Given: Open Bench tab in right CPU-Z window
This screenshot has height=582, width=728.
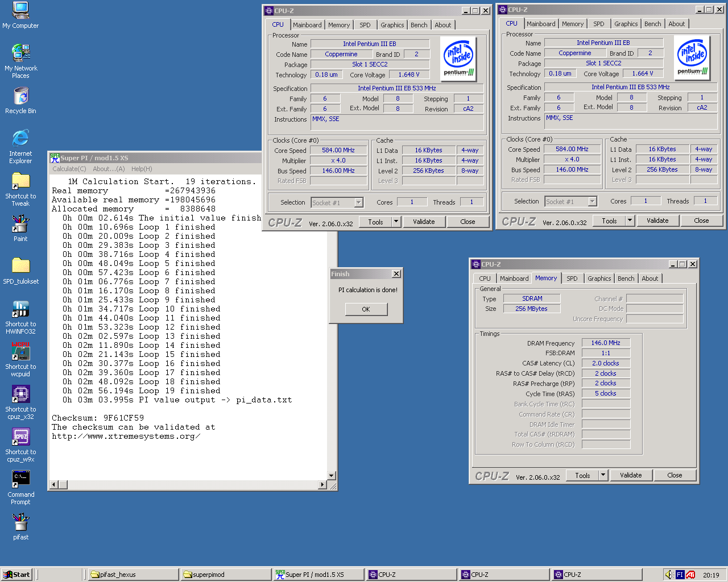Looking at the screenshot, I should click(x=653, y=24).
